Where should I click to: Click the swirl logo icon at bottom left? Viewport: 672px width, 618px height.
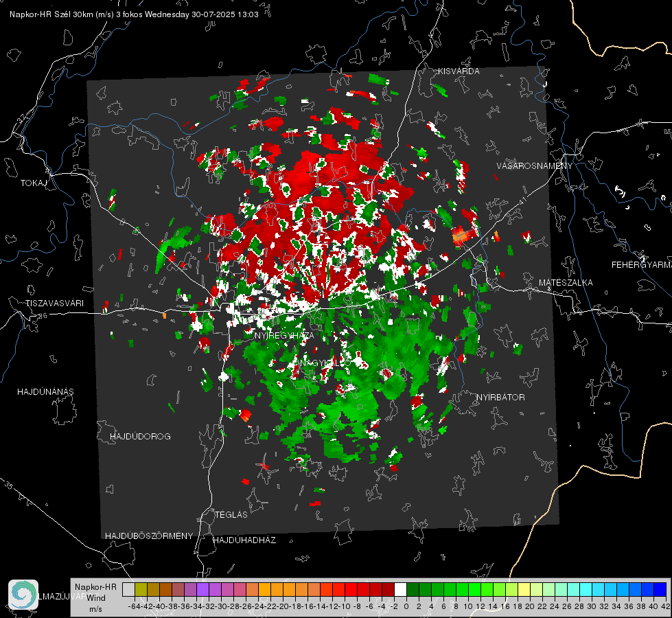pyautogui.click(x=23, y=595)
